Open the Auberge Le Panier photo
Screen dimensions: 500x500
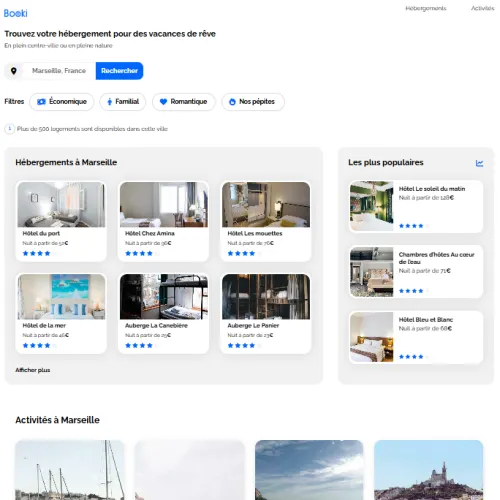[266, 297]
